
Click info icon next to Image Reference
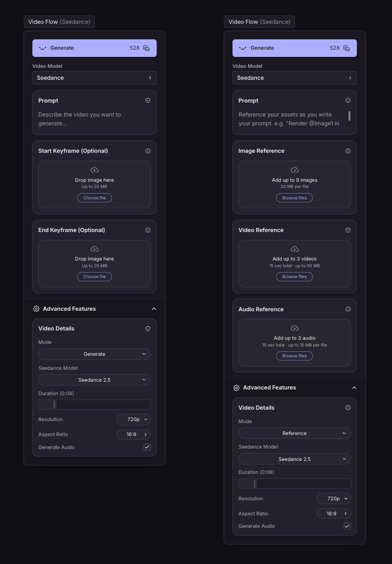tap(348, 151)
